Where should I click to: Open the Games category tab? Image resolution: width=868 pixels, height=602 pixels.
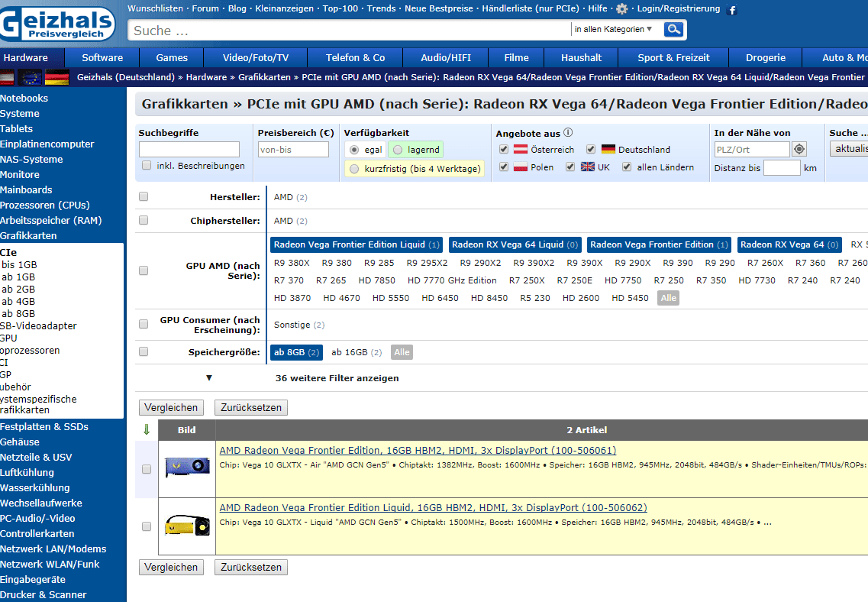point(172,57)
